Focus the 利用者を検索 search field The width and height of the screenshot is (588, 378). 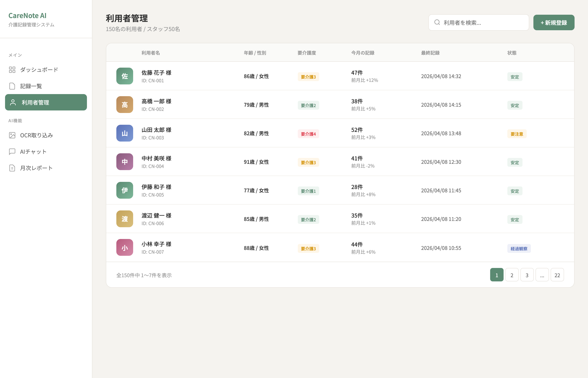click(x=479, y=23)
